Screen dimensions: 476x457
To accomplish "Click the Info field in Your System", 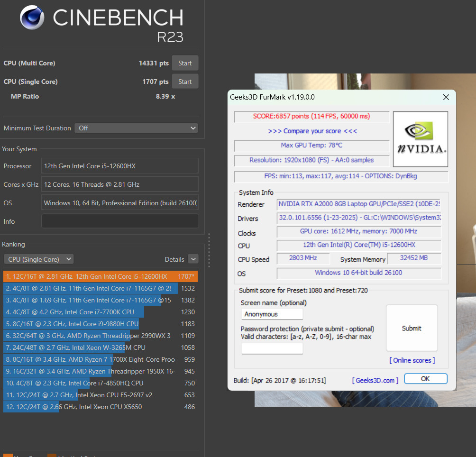I will coord(120,221).
